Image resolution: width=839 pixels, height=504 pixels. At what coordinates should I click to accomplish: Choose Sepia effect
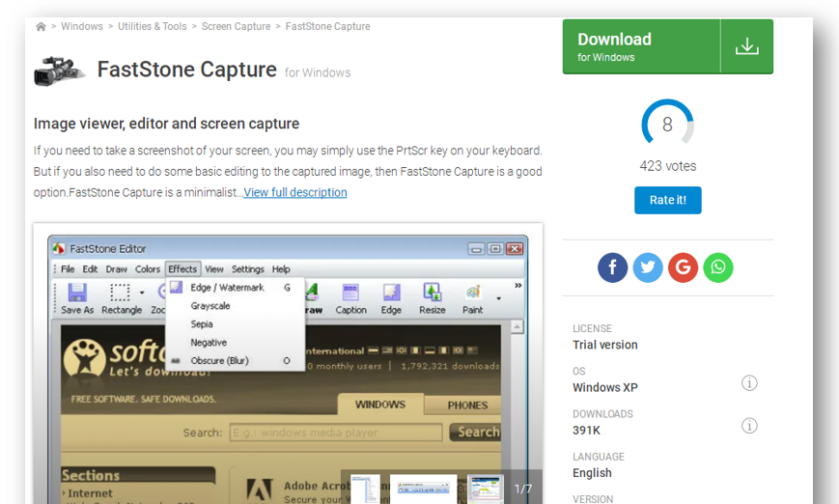click(235, 324)
